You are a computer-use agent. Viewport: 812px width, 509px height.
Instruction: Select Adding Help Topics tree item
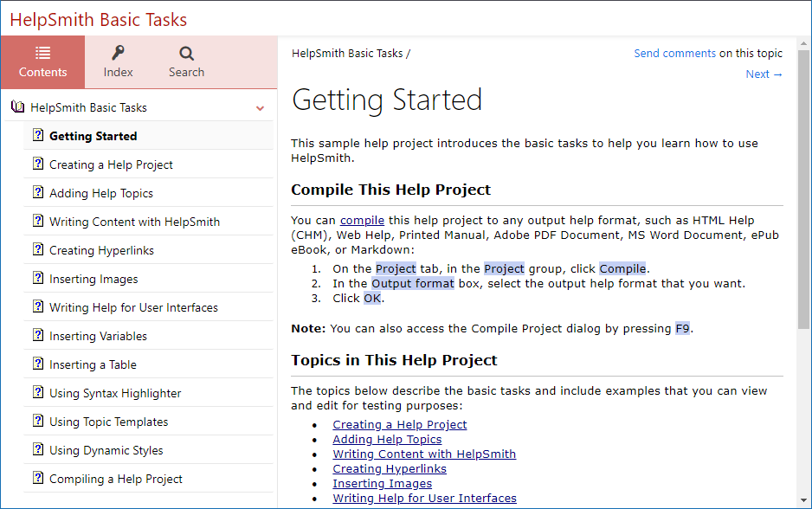click(148, 193)
